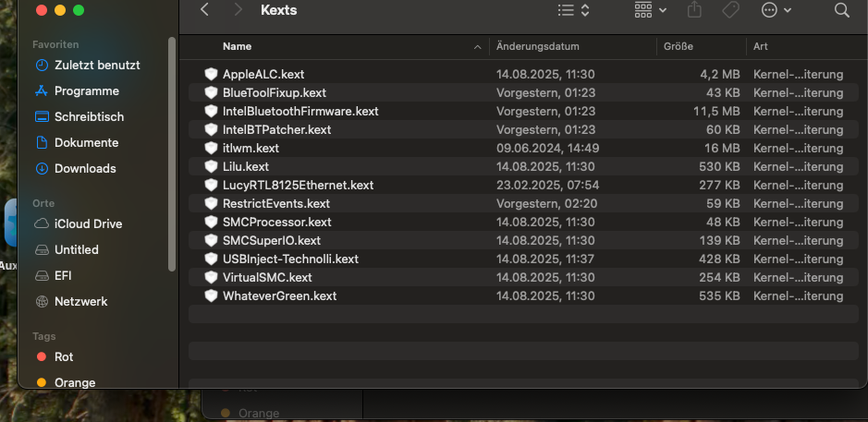The width and height of the screenshot is (868, 422).
Task: Click the sidebar vertical scrollbar
Action: (x=172, y=154)
